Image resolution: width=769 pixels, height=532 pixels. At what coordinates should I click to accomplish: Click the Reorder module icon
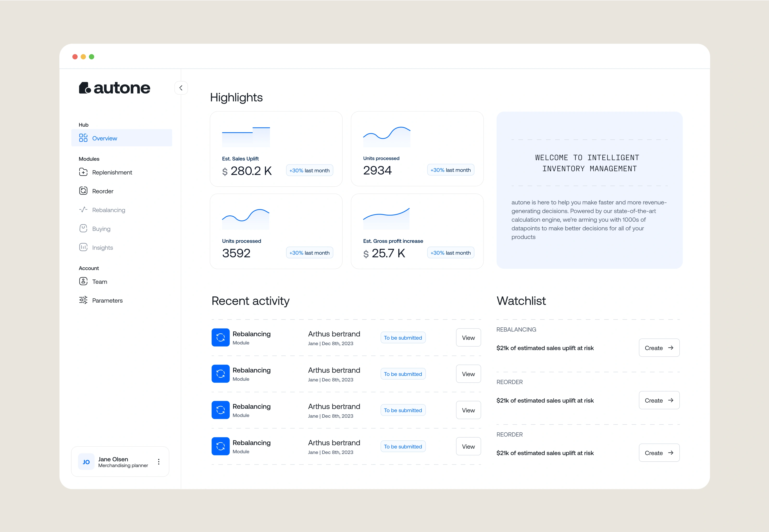(83, 191)
